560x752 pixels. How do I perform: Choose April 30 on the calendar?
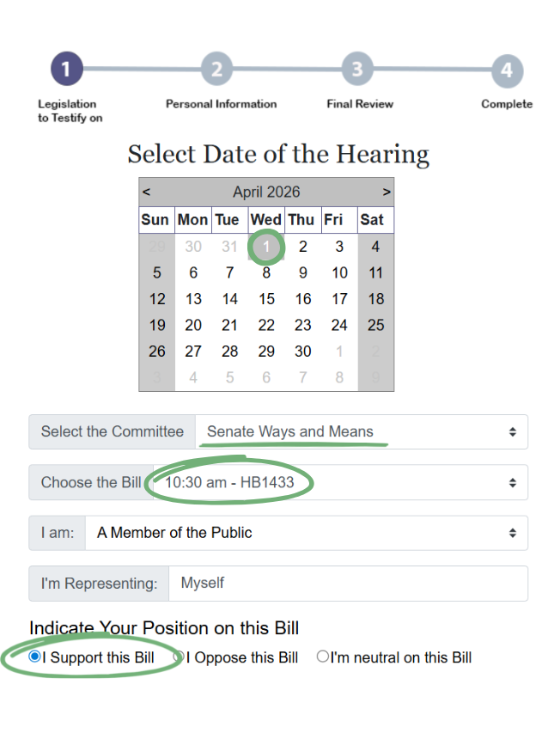pyautogui.click(x=303, y=351)
